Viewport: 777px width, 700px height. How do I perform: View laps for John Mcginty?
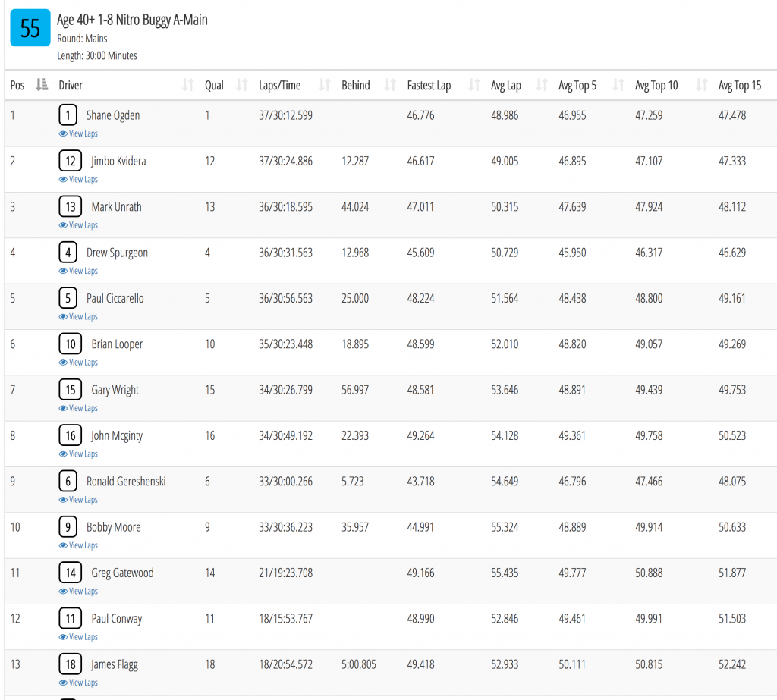pyautogui.click(x=78, y=454)
